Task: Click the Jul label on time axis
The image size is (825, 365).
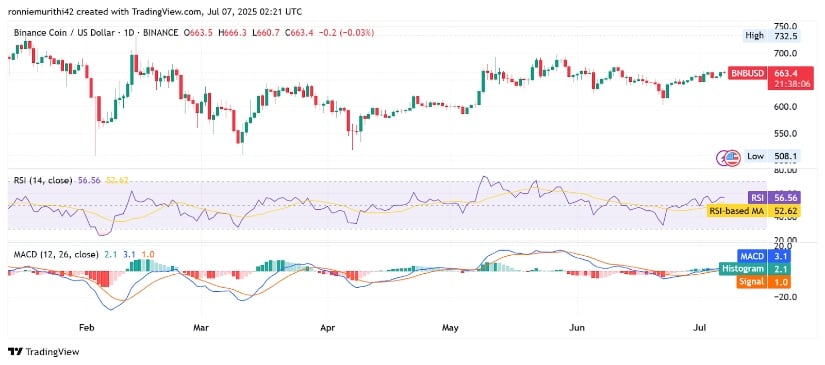Action: coord(700,328)
